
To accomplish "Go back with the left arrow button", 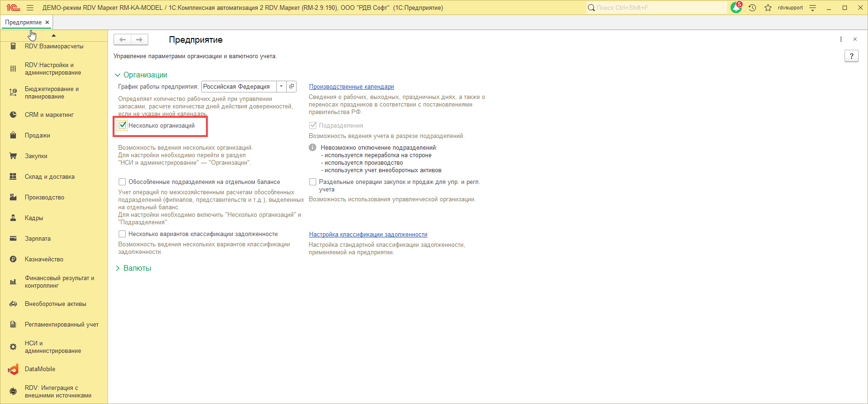I will [122, 40].
